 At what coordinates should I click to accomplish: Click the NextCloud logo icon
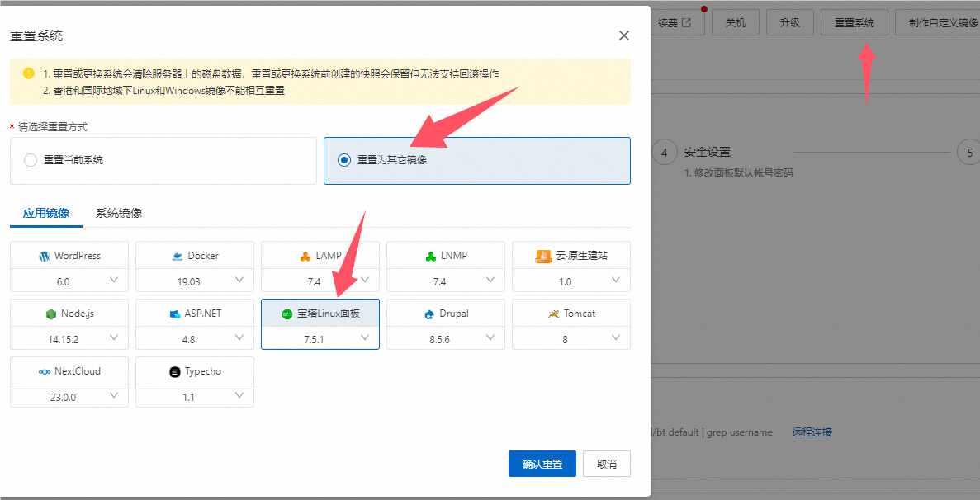(44, 372)
